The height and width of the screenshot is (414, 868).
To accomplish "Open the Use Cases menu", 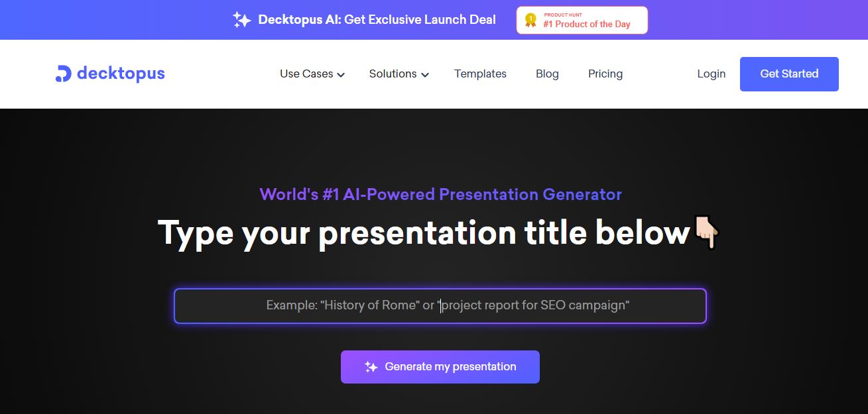I will coord(306,74).
